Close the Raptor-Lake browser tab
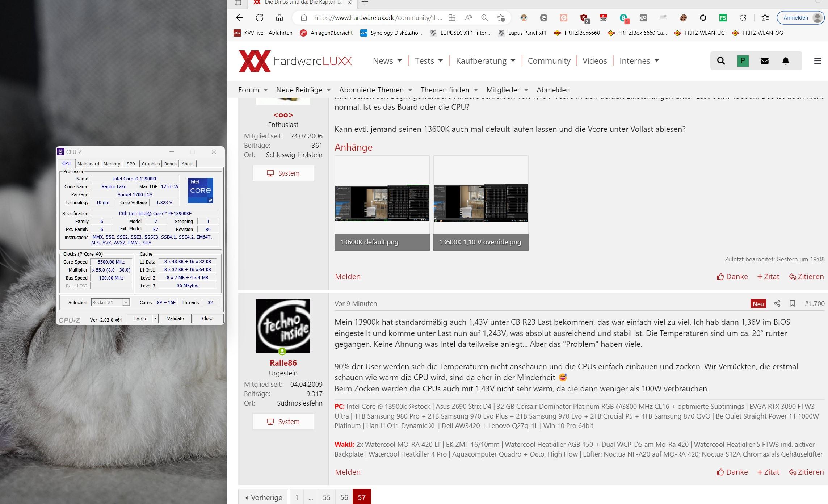 coord(349,3)
